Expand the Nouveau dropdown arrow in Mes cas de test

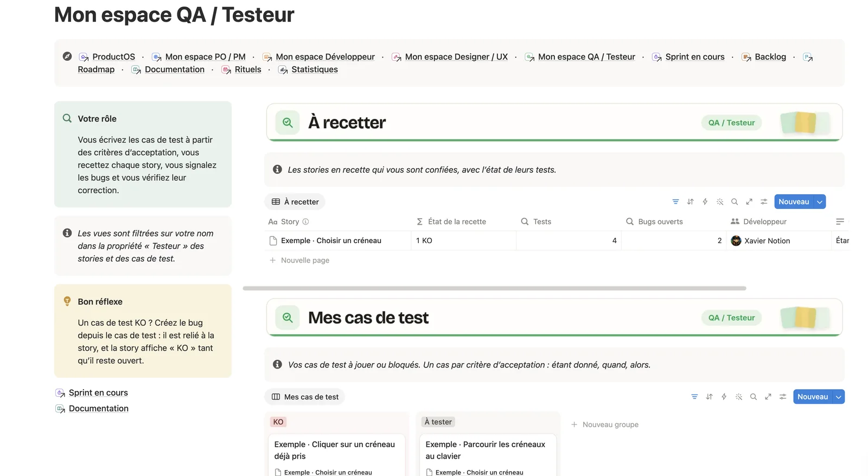coord(839,397)
